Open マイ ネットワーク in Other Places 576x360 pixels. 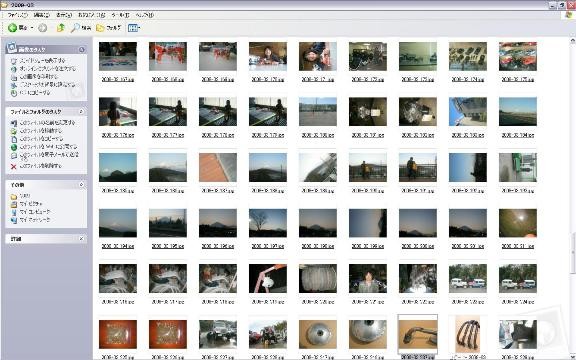[x=35, y=220]
